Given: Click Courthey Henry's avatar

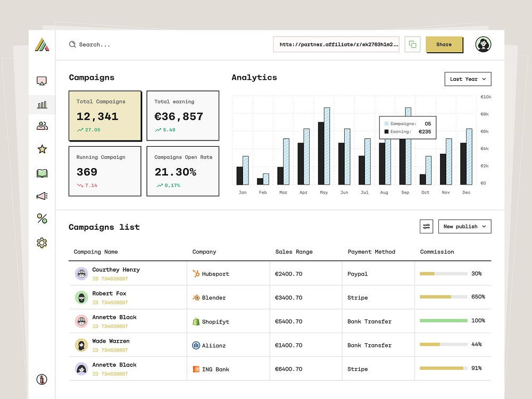Looking at the screenshot, I should point(81,273).
